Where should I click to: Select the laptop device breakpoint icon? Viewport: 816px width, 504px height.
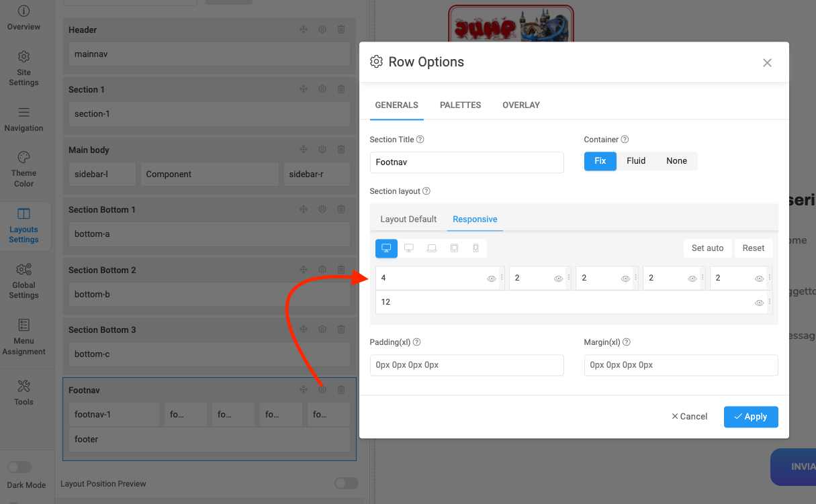[x=431, y=248]
